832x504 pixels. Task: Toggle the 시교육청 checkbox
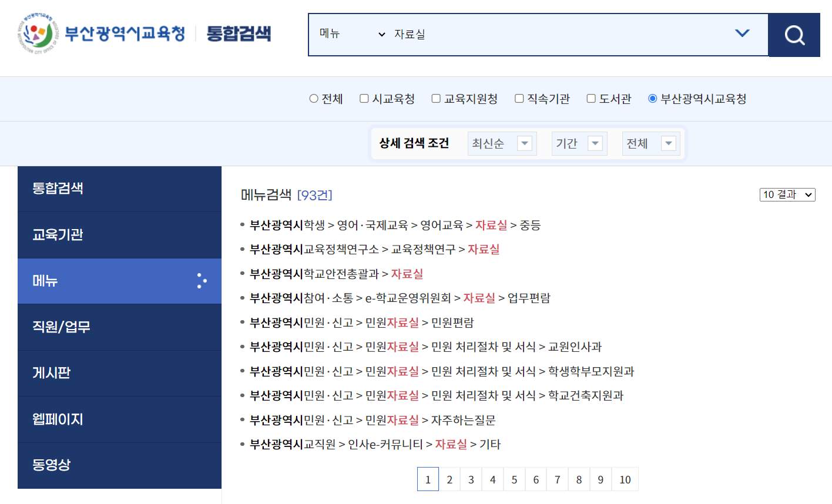coord(364,99)
